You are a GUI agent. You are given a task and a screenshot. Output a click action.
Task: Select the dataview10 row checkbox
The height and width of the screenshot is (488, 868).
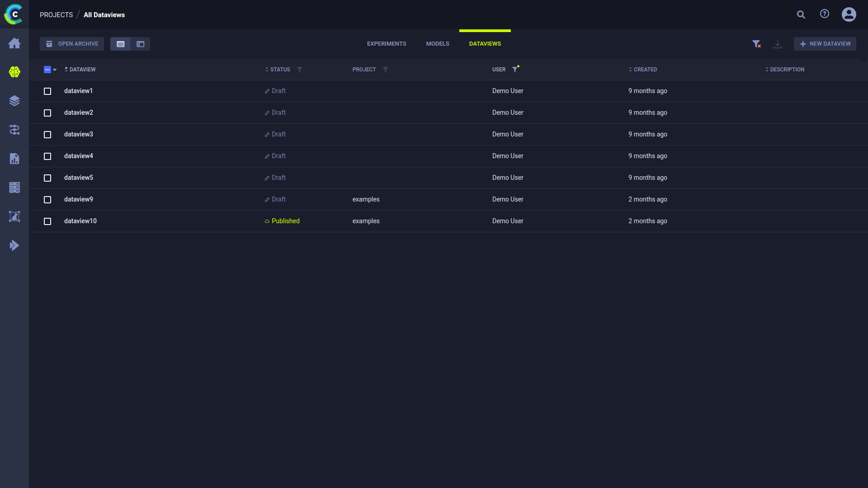click(47, 221)
